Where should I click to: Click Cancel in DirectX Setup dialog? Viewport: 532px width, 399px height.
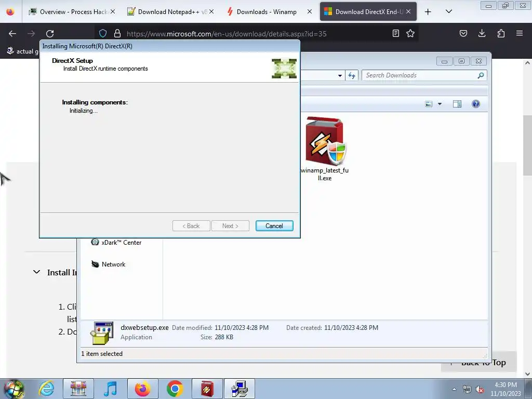[274, 226]
